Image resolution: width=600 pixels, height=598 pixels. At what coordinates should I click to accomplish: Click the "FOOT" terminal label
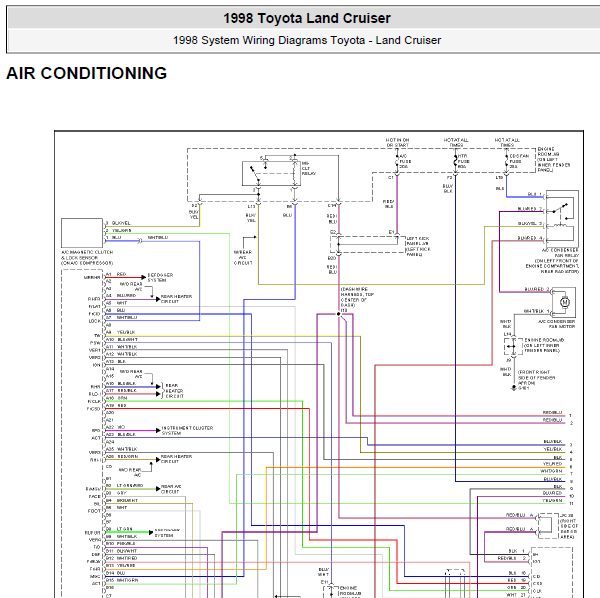click(94, 511)
